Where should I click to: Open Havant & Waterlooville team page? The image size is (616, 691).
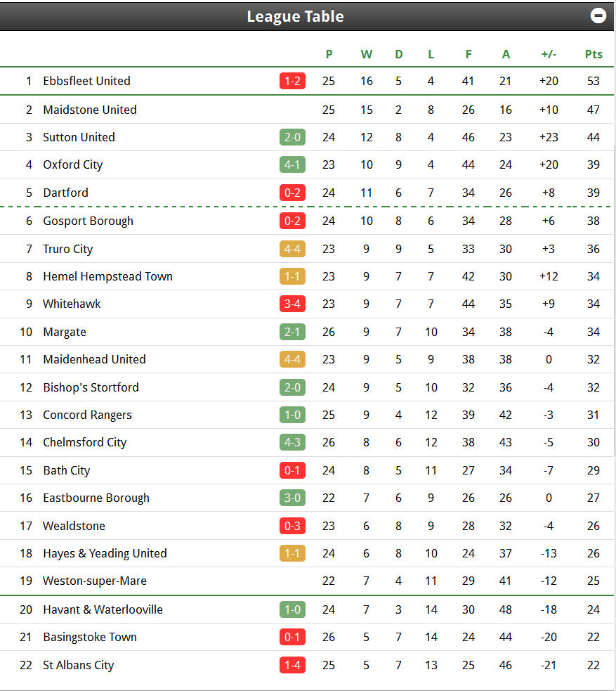point(103,610)
